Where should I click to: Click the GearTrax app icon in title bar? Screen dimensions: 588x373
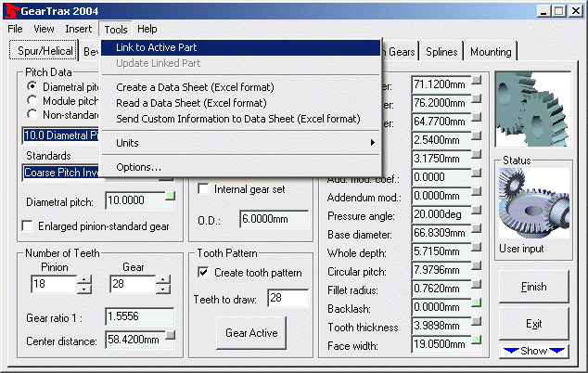pos(11,11)
